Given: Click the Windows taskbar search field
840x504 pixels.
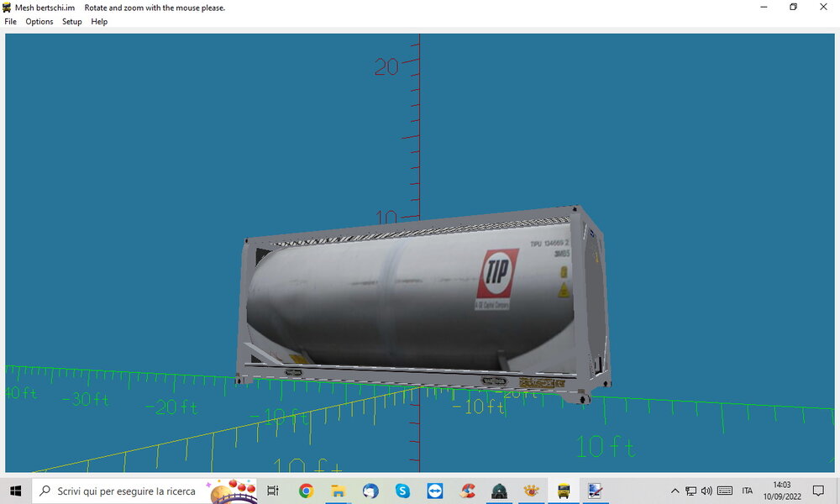Looking at the screenshot, I should [144, 491].
